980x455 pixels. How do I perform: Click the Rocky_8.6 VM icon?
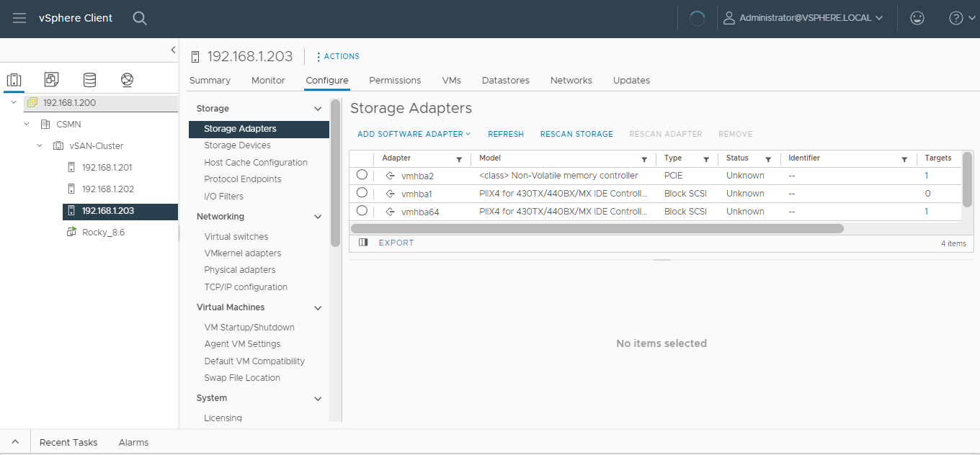click(71, 232)
